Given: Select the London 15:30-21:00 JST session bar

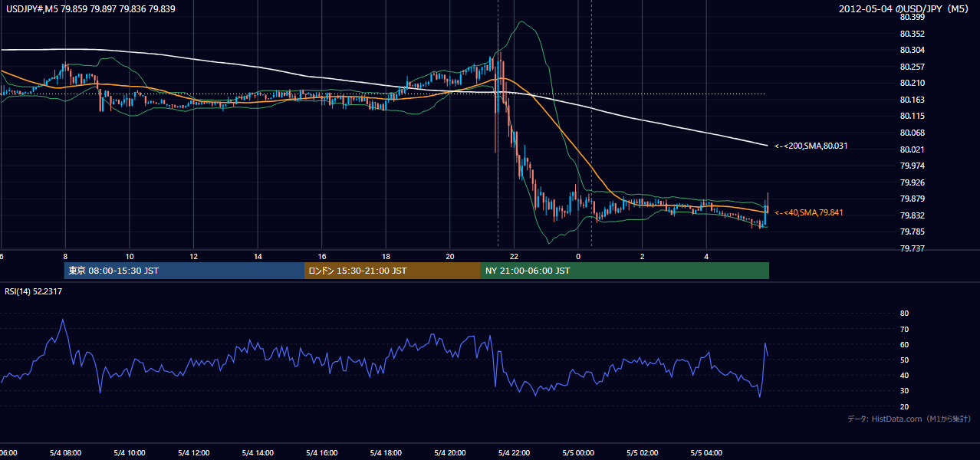Looking at the screenshot, I should (x=393, y=271).
